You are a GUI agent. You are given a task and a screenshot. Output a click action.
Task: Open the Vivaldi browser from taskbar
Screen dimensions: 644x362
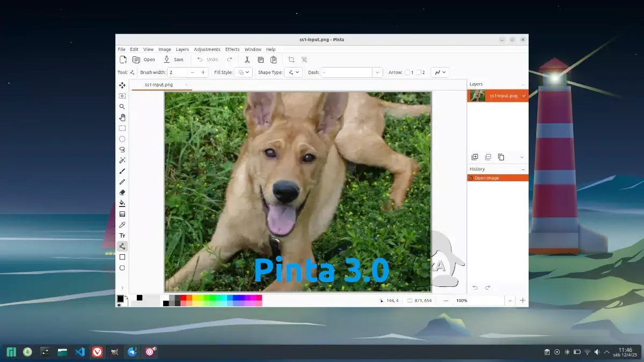coord(97,352)
